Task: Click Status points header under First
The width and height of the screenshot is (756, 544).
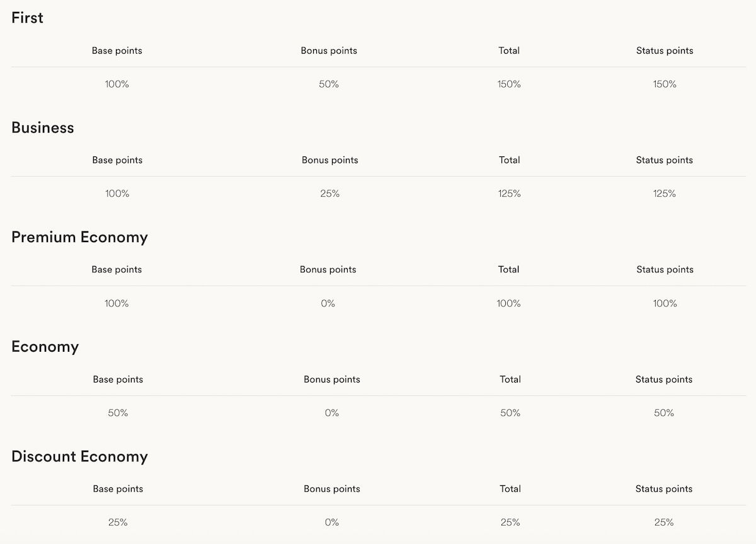Action: (665, 50)
